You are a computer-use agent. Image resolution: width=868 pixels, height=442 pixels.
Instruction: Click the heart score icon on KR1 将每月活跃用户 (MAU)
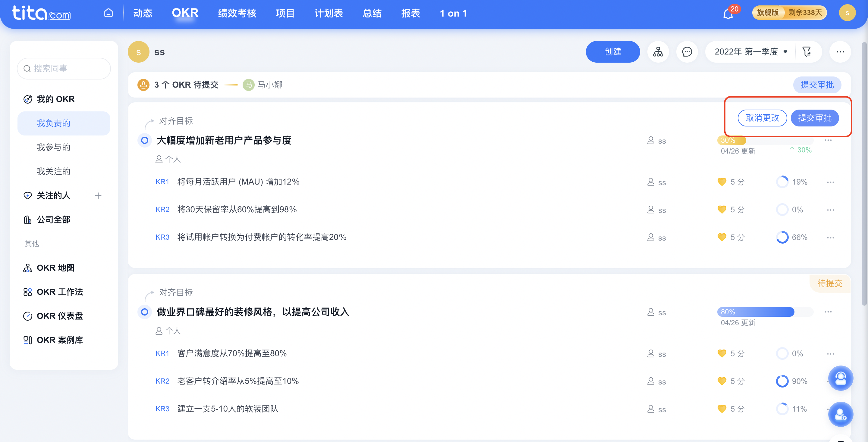(722, 182)
